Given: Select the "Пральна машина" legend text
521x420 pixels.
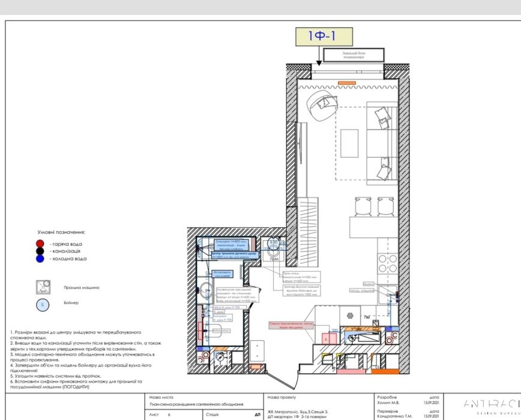Looking at the screenshot, I should click(x=82, y=287).
